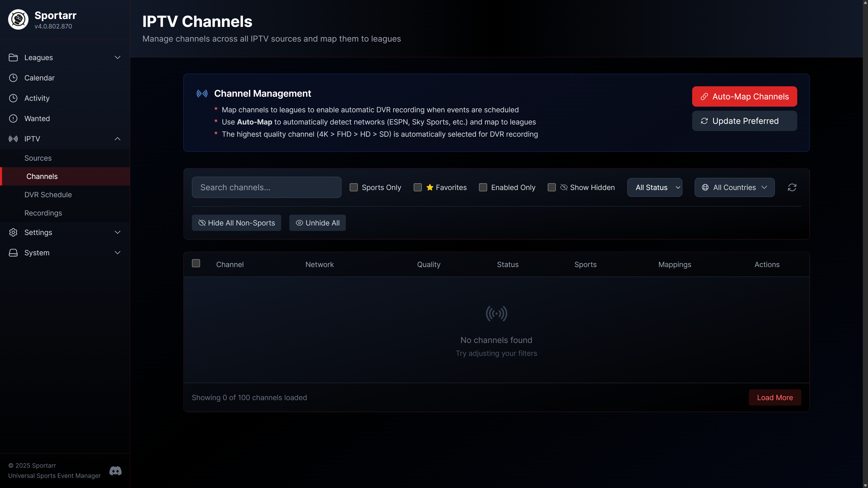Click the sync icon on Update Preferred
The width and height of the screenshot is (868, 488).
704,121
